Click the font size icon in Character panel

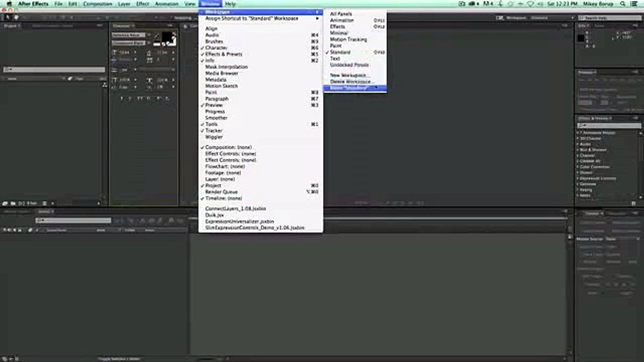click(x=114, y=52)
